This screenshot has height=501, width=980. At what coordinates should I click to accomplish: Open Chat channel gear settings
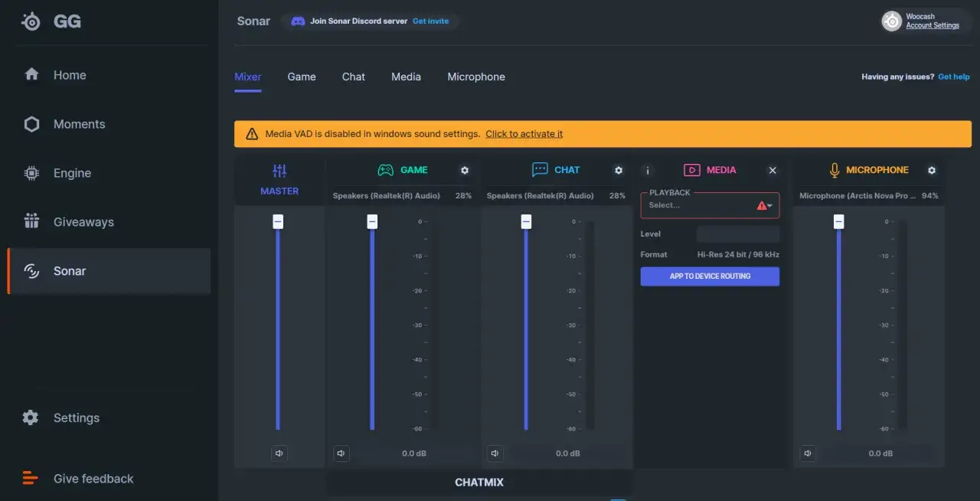[619, 170]
